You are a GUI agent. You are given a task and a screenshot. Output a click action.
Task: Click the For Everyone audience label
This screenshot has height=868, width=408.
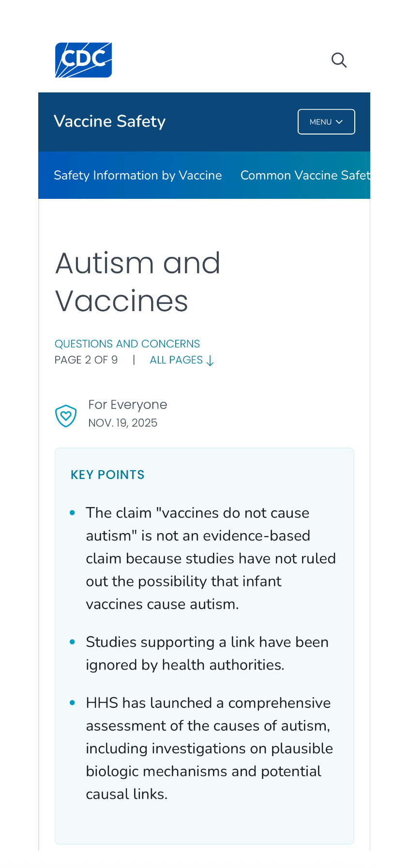click(x=128, y=404)
